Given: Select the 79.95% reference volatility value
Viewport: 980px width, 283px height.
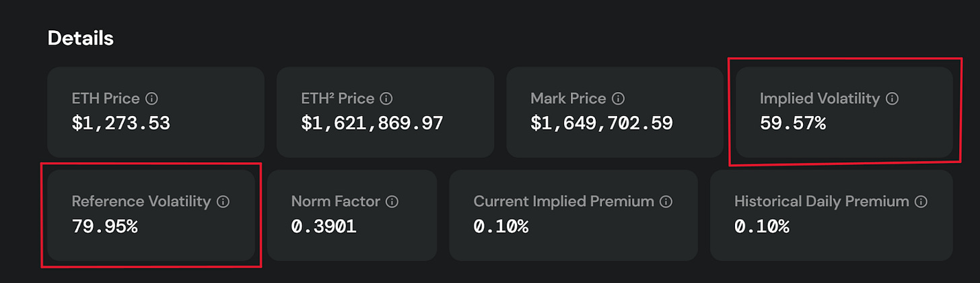Looking at the screenshot, I should click(104, 226).
